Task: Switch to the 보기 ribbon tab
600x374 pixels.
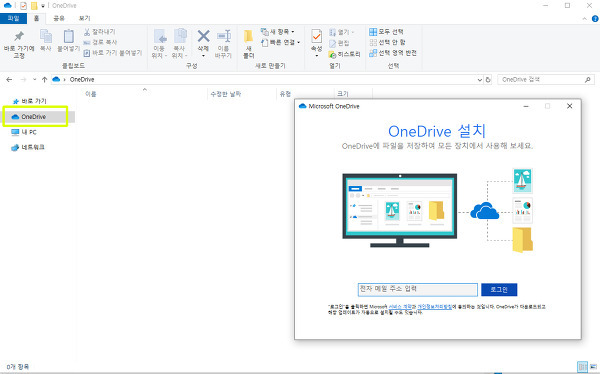Action: click(84, 18)
